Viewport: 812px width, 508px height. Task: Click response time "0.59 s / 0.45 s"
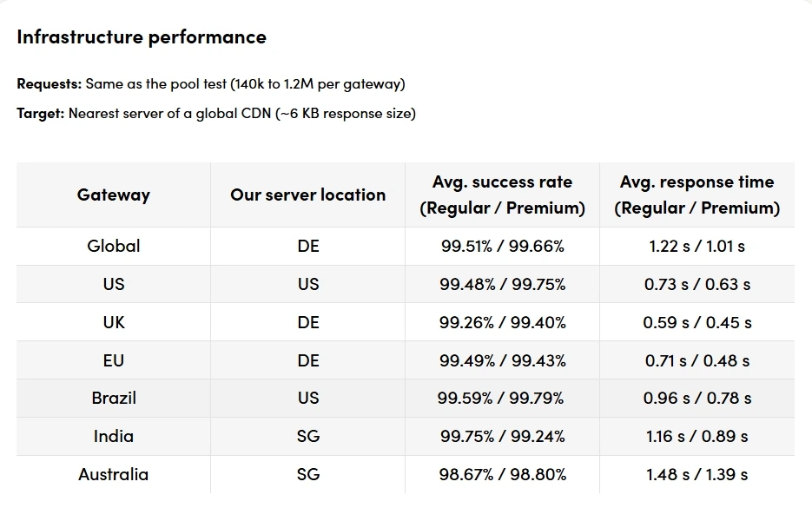[x=697, y=322]
